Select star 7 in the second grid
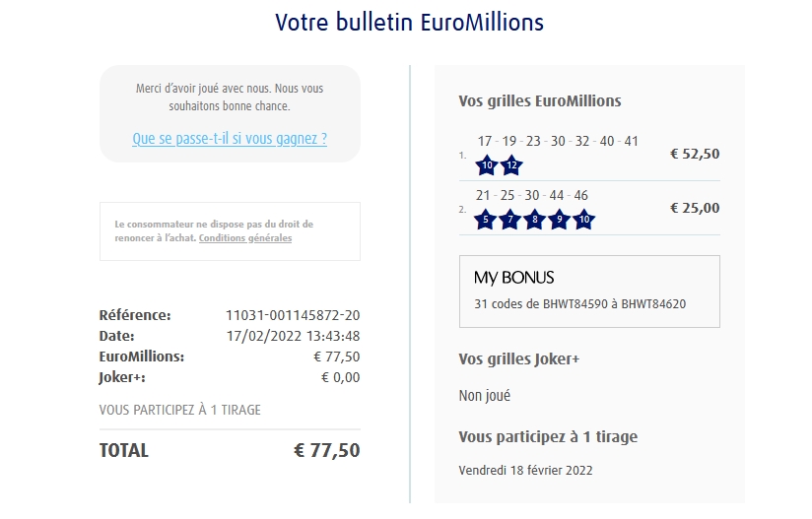Image resolution: width=812 pixels, height=519 pixels. [x=509, y=220]
